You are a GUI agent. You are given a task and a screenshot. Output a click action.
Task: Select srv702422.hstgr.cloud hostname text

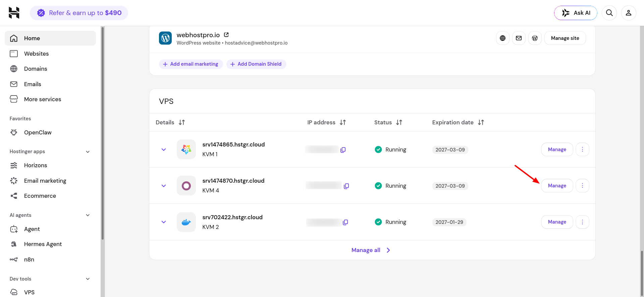point(232,217)
